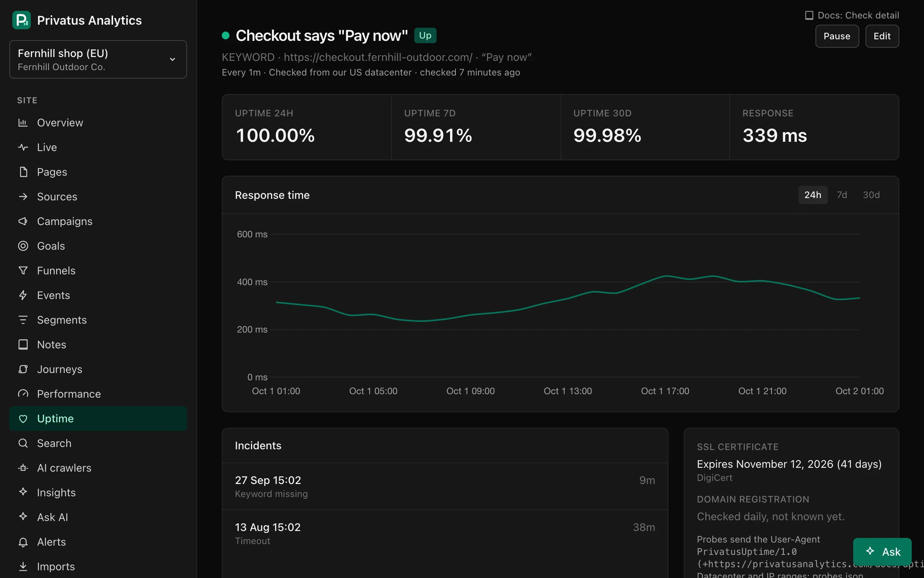924x578 pixels.
Task: Click the AI crawlers robot icon
Action: (x=23, y=468)
